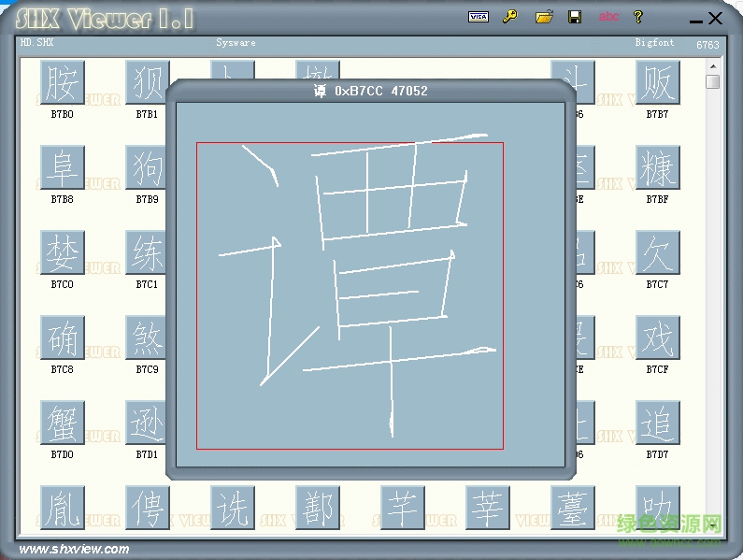Click the VISA purchase icon
This screenshot has height=560, width=743.
(479, 17)
